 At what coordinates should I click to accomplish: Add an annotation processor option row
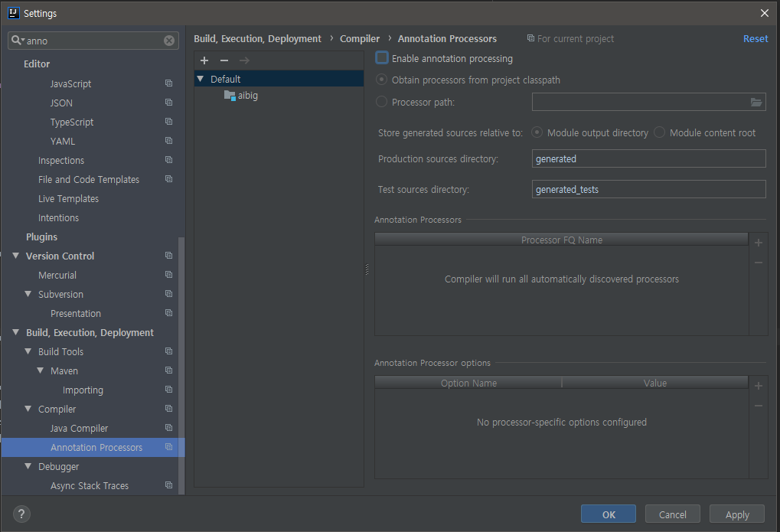click(x=758, y=386)
